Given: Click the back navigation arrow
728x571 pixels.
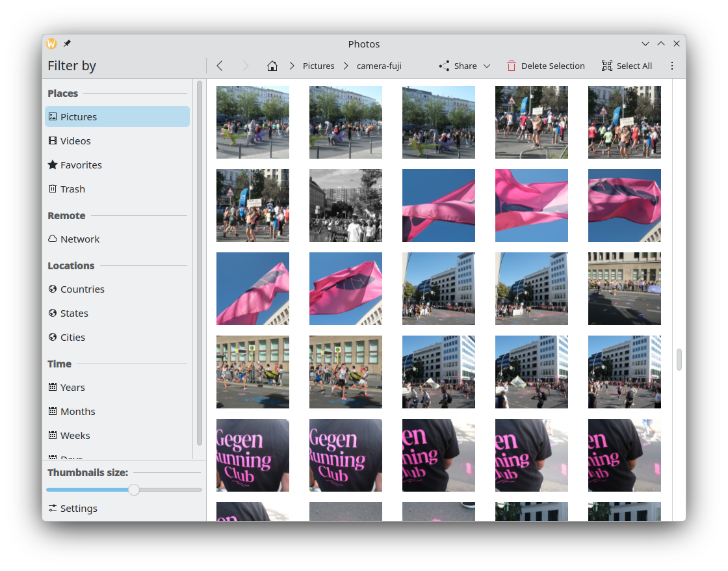Looking at the screenshot, I should (219, 66).
